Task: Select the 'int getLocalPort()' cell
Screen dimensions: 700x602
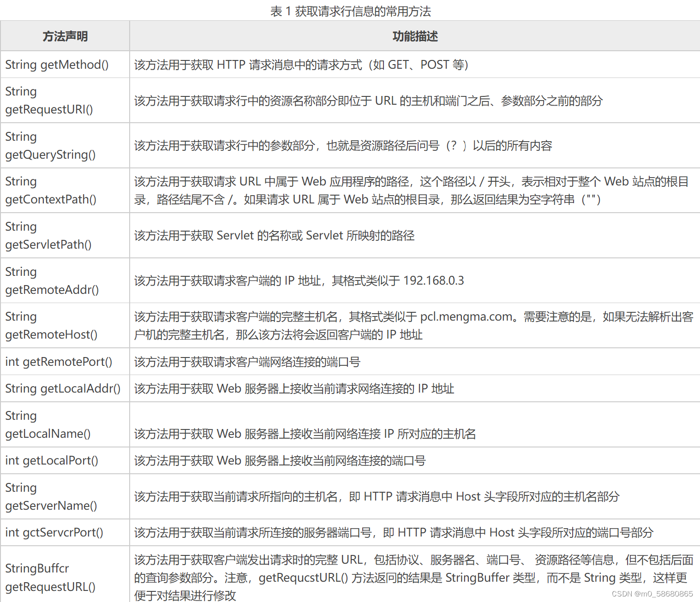Action: coord(65,460)
